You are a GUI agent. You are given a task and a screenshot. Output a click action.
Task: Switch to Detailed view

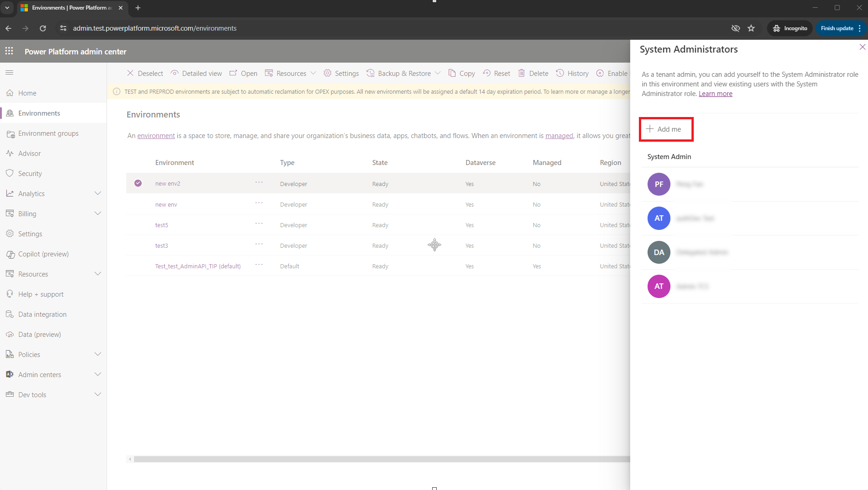[x=196, y=73]
